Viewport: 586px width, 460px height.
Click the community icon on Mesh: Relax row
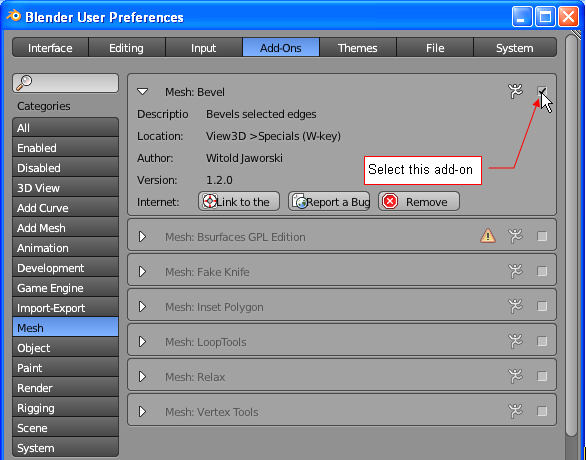click(x=515, y=376)
